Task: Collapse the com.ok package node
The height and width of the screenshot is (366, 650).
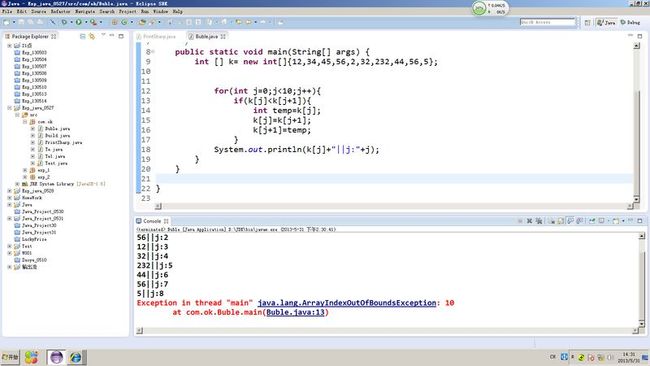Action: click(25, 122)
